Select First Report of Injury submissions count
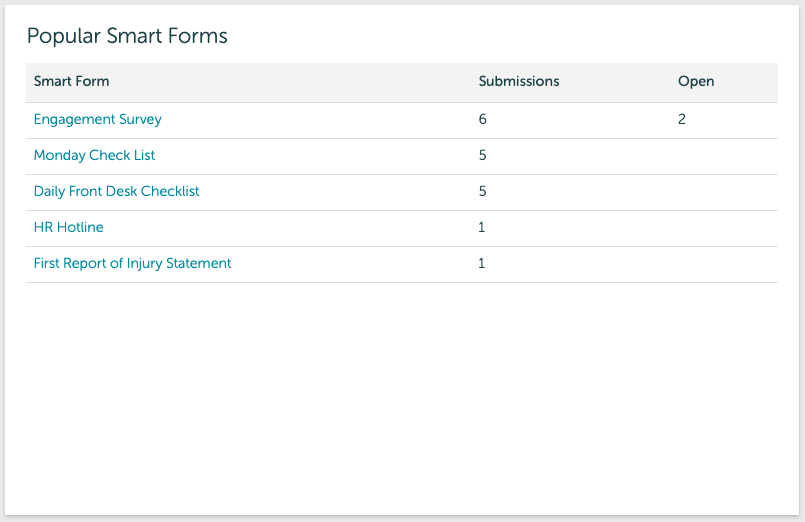805x522 pixels. pyautogui.click(x=481, y=263)
